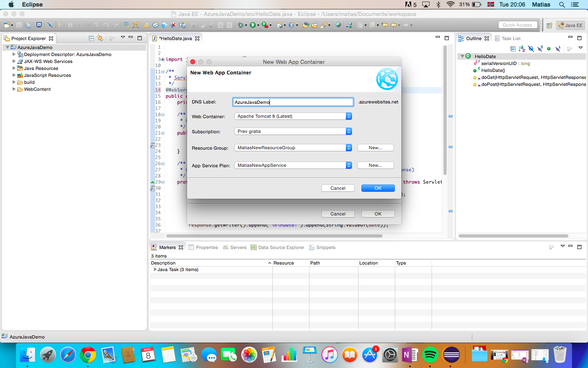Select doGet method in the Outline
The height and width of the screenshot is (368, 588).
(533, 77)
